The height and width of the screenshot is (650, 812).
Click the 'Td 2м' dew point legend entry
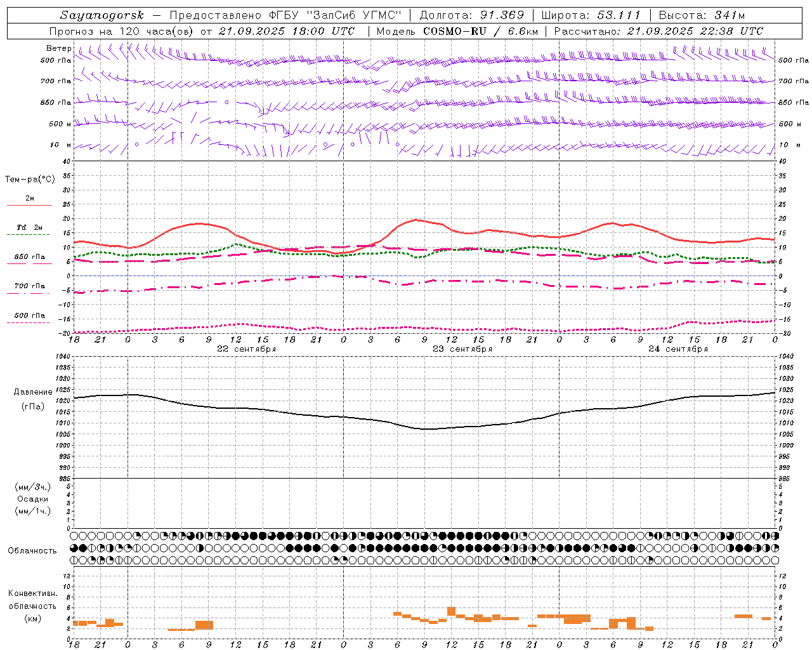(30, 228)
